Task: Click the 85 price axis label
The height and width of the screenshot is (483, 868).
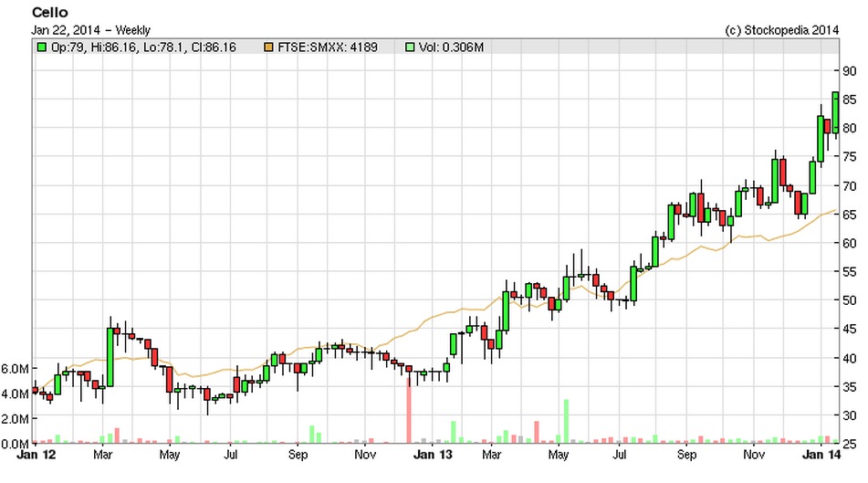Action: [x=849, y=100]
